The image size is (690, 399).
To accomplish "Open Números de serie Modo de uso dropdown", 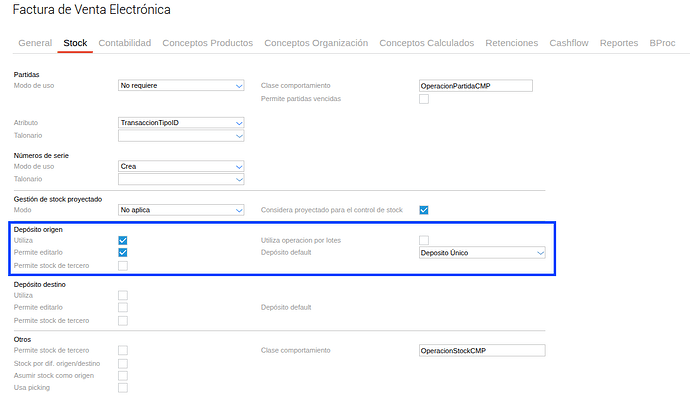I will [181, 166].
